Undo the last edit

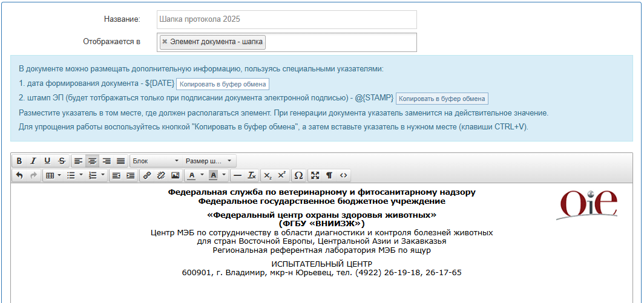(19, 175)
